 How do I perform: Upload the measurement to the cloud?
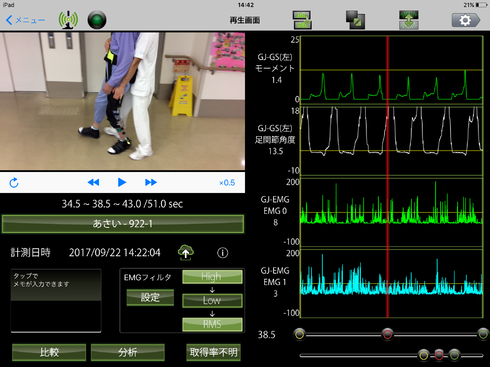186,252
